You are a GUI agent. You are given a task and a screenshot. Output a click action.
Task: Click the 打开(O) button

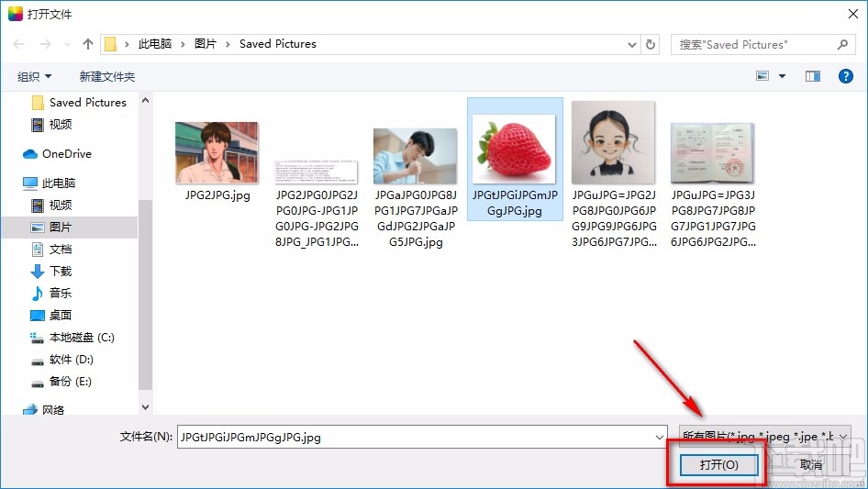click(x=718, y=464)
